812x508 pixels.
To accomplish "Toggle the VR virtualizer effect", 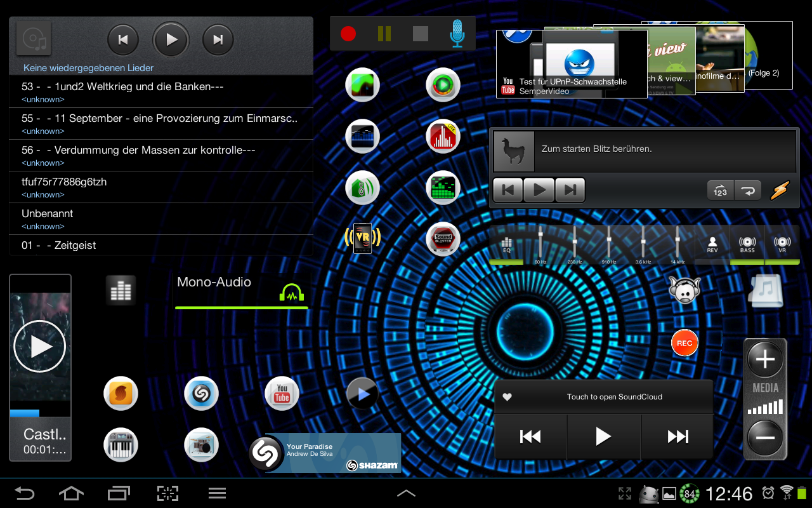I will (x=782, y=245).
